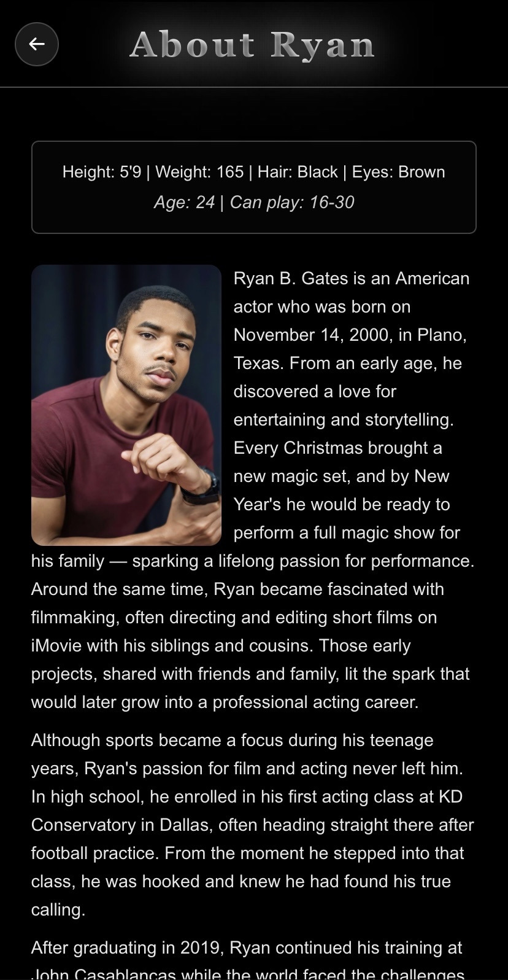Screen dimensions: 508x980
Task: Tap the 'Age: 24' label
Action: pos(183,202)
